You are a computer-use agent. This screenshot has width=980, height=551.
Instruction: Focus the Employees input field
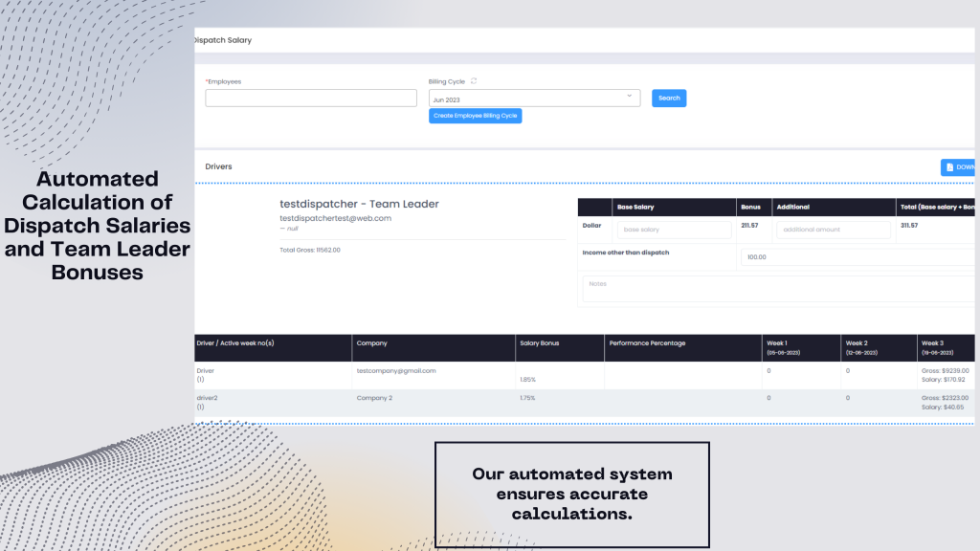pyautogui.click(x=311, y=98)
